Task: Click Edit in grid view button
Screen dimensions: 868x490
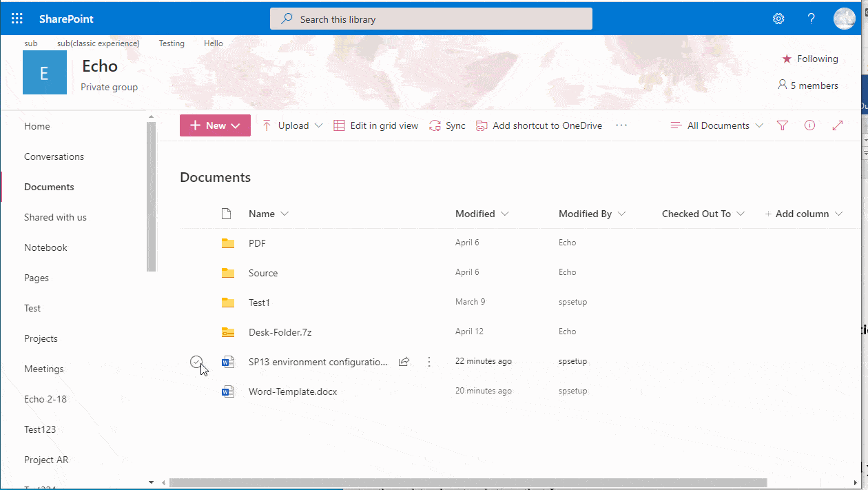Action: click(376, 125)
